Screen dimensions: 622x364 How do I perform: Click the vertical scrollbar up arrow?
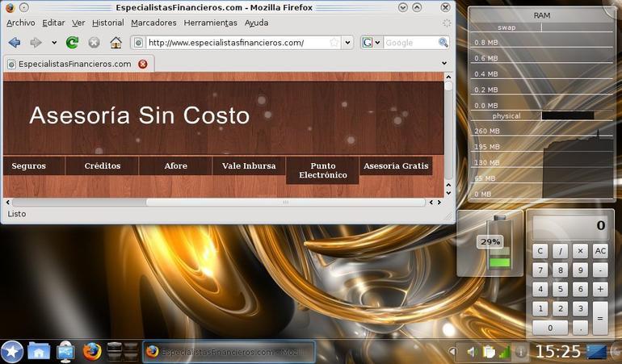click(x=448, y=77)
